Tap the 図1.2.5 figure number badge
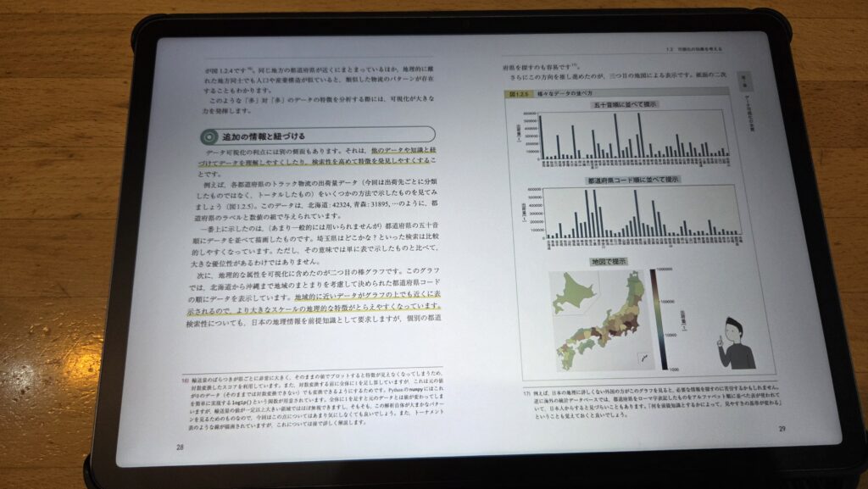Viewport: 868px width, 489px height. point(516,95)
